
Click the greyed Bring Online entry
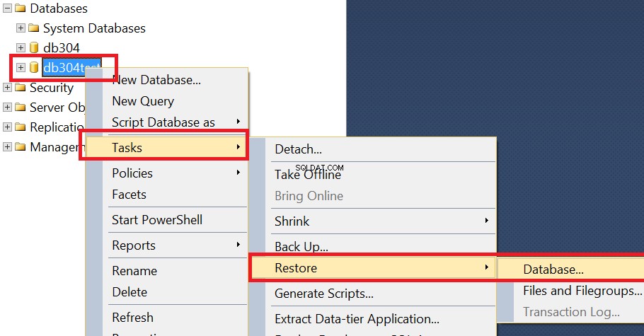tap(373, 196)
